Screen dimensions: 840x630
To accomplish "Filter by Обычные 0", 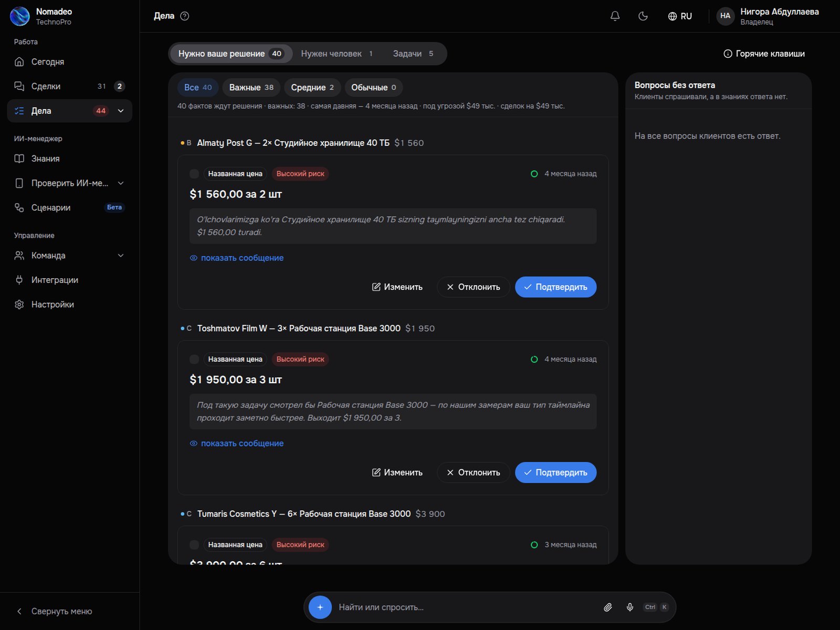I will [374, 88].
